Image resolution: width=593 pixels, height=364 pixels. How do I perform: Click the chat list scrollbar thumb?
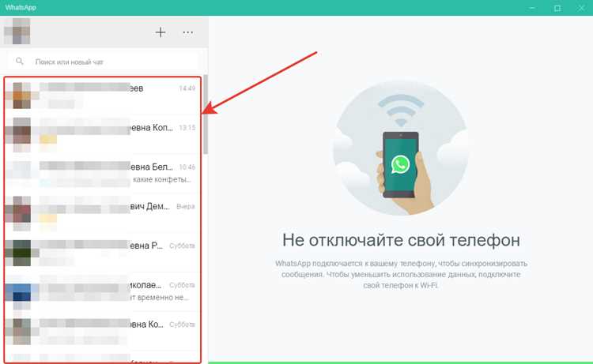point(206,114)
